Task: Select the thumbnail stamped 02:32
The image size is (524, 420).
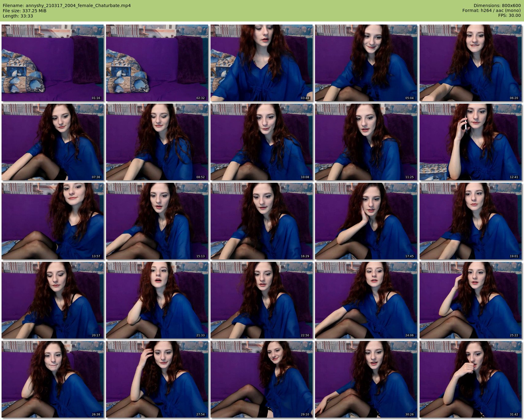Action: coord(157,63)
